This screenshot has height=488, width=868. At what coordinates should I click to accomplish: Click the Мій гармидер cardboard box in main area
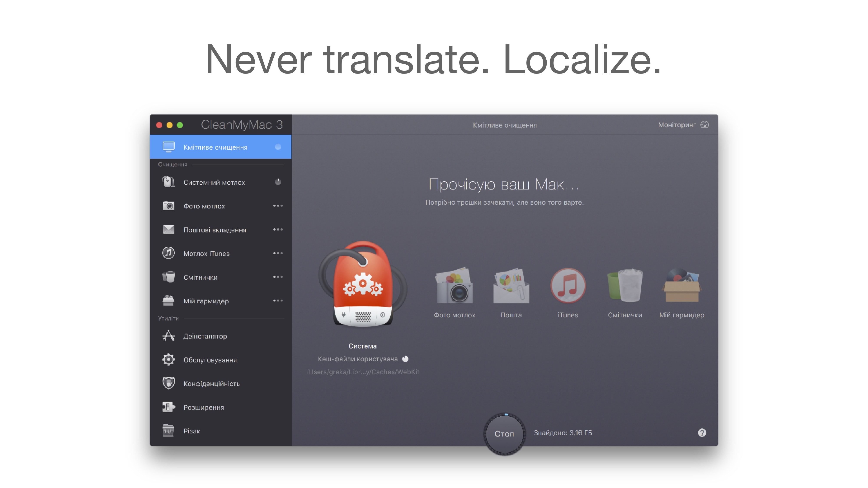click(x=682, y=285)
